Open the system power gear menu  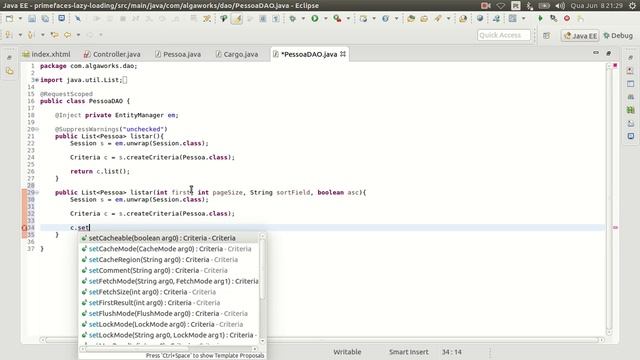632,6
